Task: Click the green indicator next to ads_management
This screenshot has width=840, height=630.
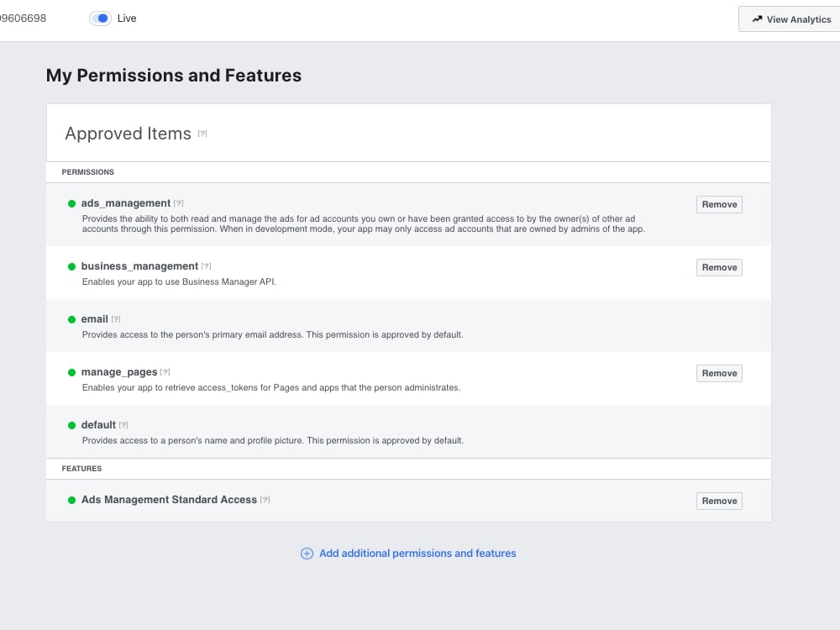Action: 71,202
